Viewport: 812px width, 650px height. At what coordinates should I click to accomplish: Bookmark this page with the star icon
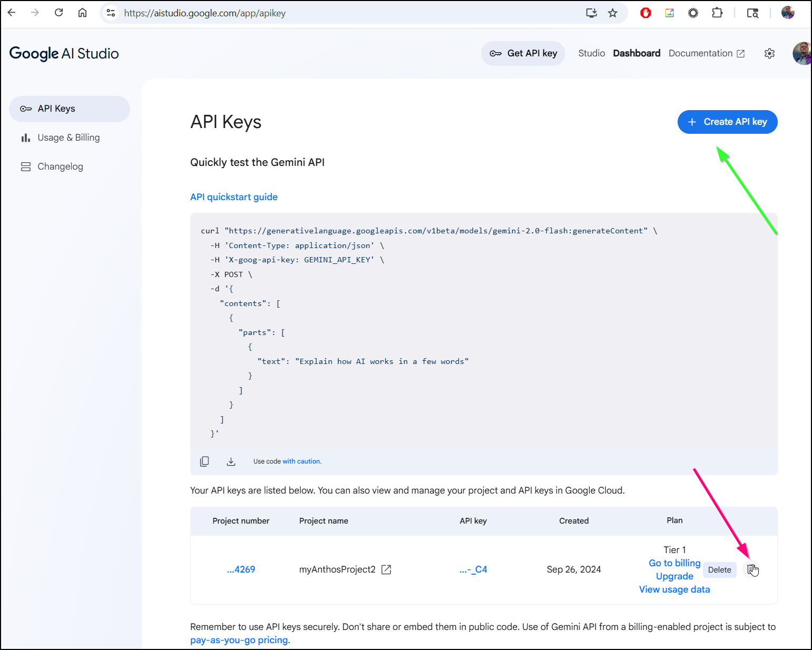(x=612, y=13)
